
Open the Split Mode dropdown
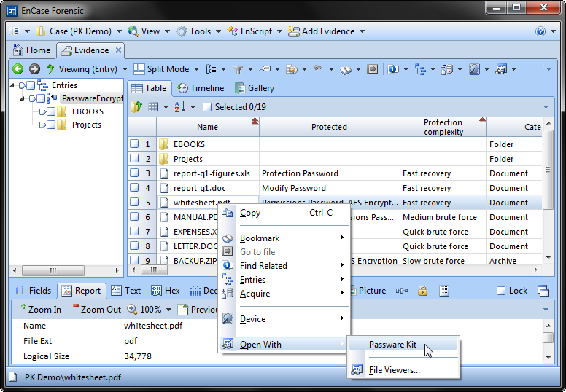pos(196,69)
